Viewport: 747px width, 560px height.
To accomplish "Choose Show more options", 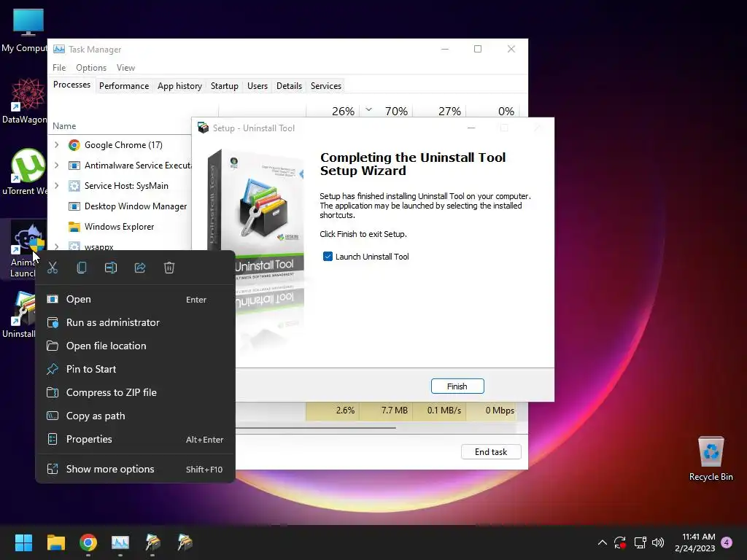I will click(135, 470).
